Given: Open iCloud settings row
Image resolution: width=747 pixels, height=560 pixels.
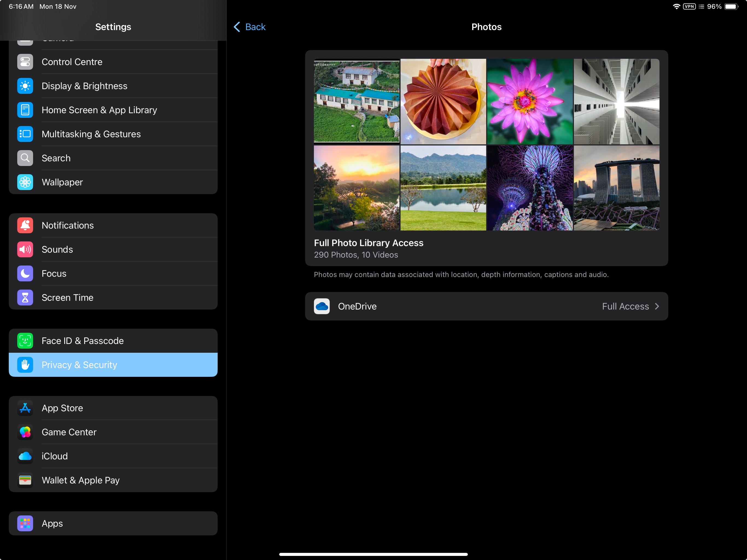Looking at the screenshot, I should click(113, 456).
